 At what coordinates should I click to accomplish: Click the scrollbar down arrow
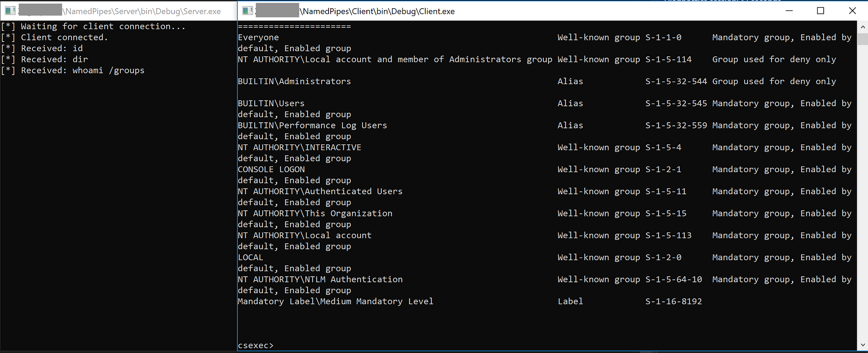point(862,345)
